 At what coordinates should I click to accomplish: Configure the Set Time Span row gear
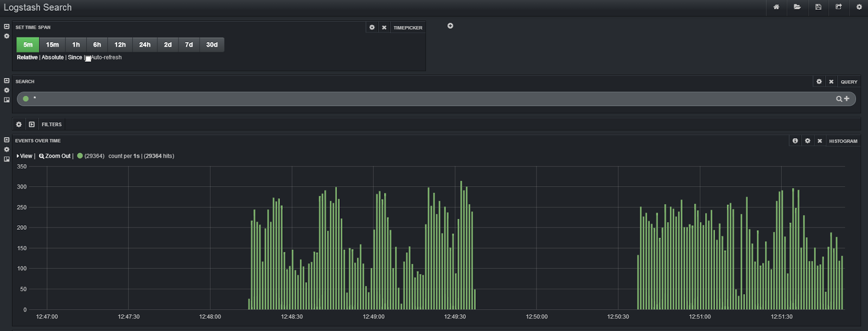pyautogui.click(x=7, y=36)
